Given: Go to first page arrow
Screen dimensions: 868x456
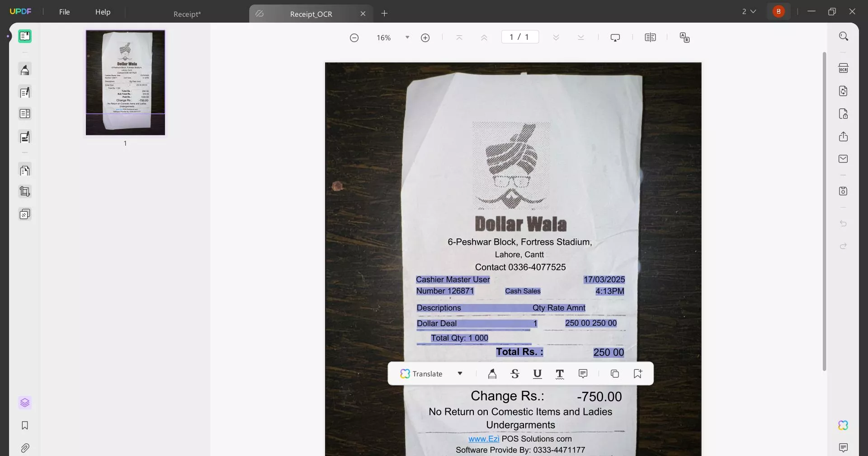Looking at the screenshot, I should [x=459, y=38].
